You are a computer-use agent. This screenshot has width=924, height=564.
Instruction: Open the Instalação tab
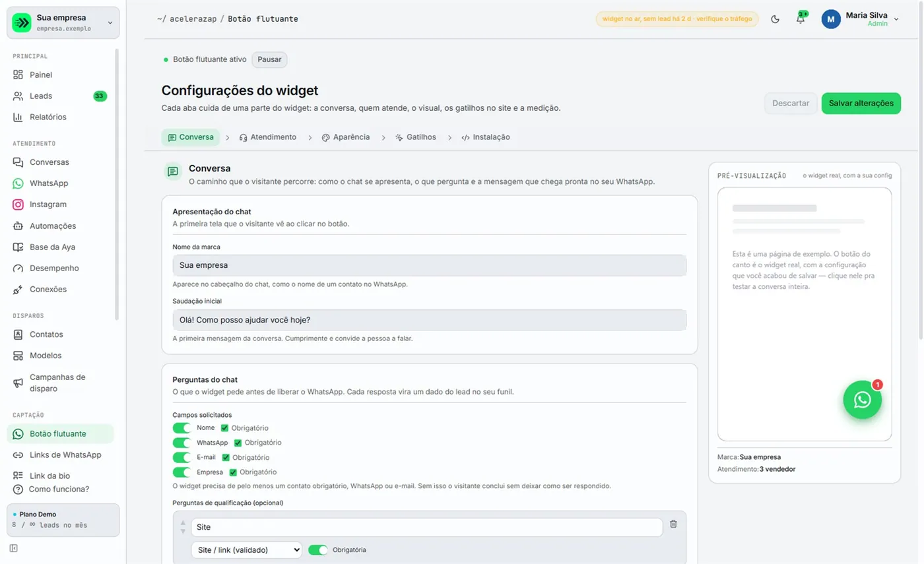[485, 137]
